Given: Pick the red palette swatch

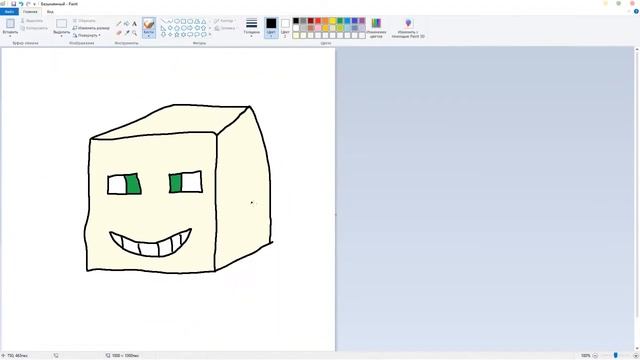Looking at the screenshot, I should tap(318, 20).
